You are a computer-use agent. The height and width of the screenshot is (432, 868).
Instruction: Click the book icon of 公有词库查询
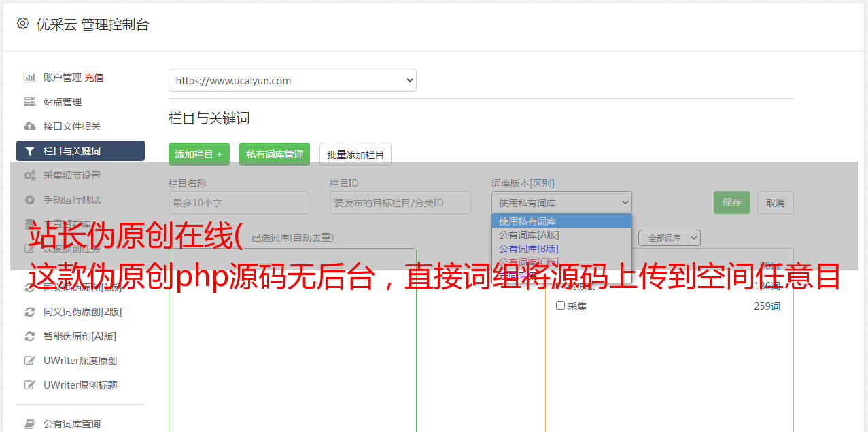coord(29,424)
